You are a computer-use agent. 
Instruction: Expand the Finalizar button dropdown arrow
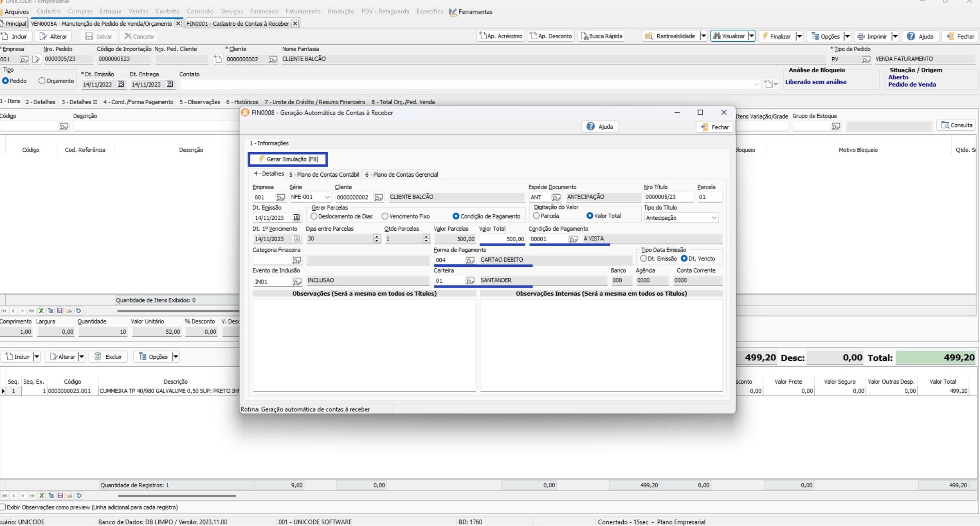799,36
